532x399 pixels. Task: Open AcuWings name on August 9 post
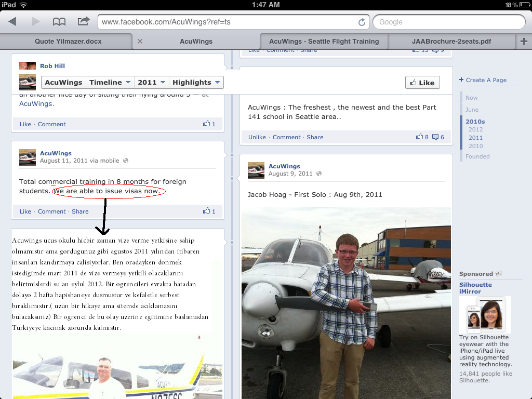284,166
